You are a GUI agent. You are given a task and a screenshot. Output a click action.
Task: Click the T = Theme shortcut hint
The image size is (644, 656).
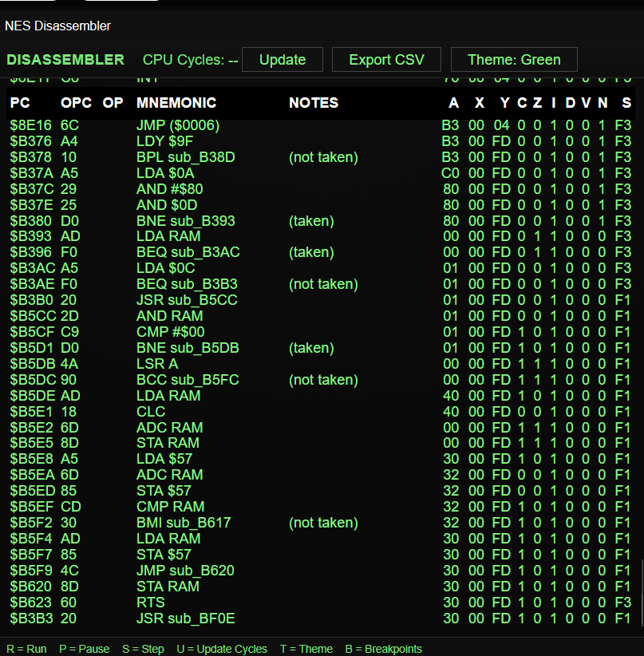coord(306,649)
